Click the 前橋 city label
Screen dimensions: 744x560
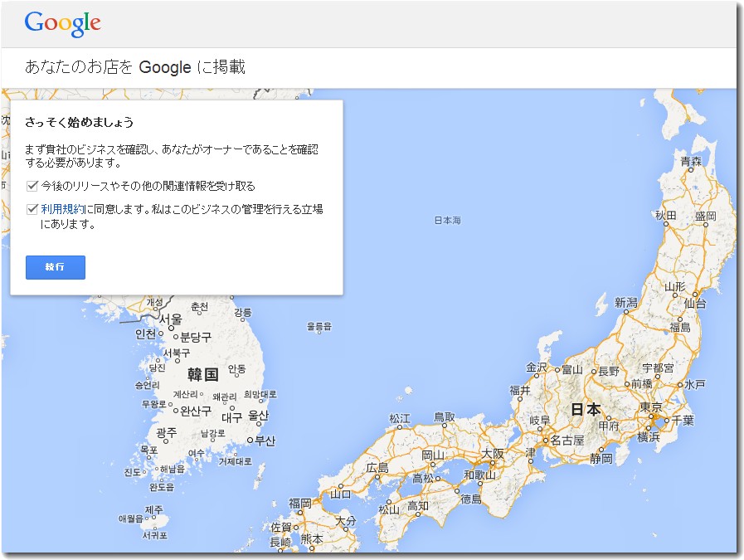tap(641, 383)
